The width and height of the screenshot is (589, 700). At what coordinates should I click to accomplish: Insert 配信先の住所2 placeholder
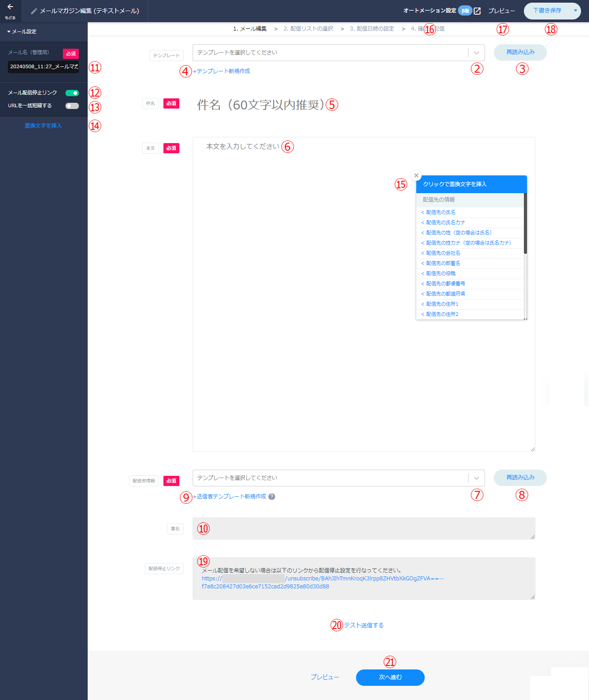pyautogui.click(x=470, y=315)
